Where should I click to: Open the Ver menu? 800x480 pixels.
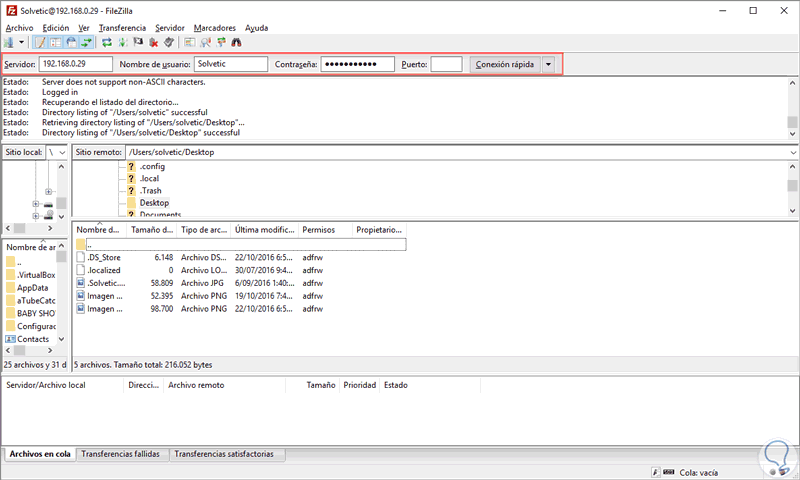point(84,28)
